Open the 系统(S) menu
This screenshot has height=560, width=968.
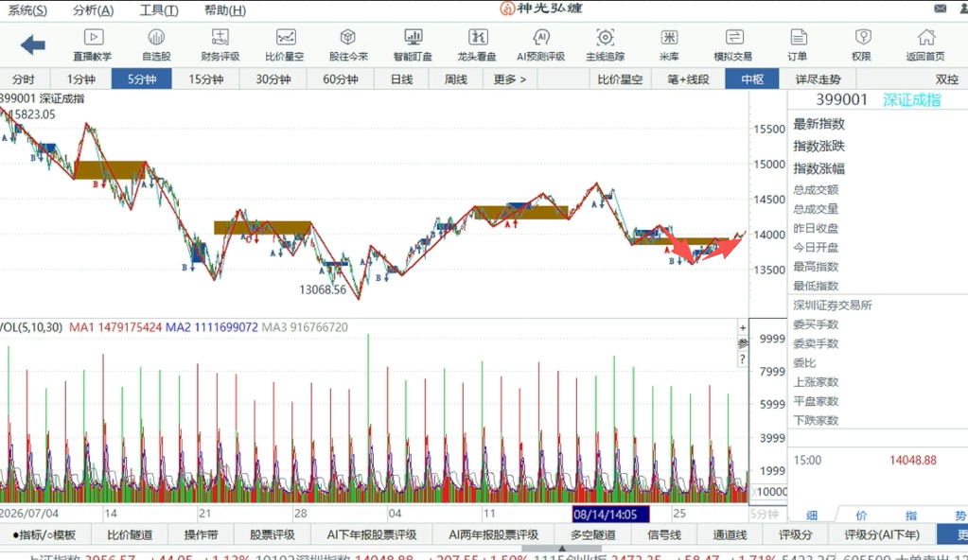pos(27,10)
